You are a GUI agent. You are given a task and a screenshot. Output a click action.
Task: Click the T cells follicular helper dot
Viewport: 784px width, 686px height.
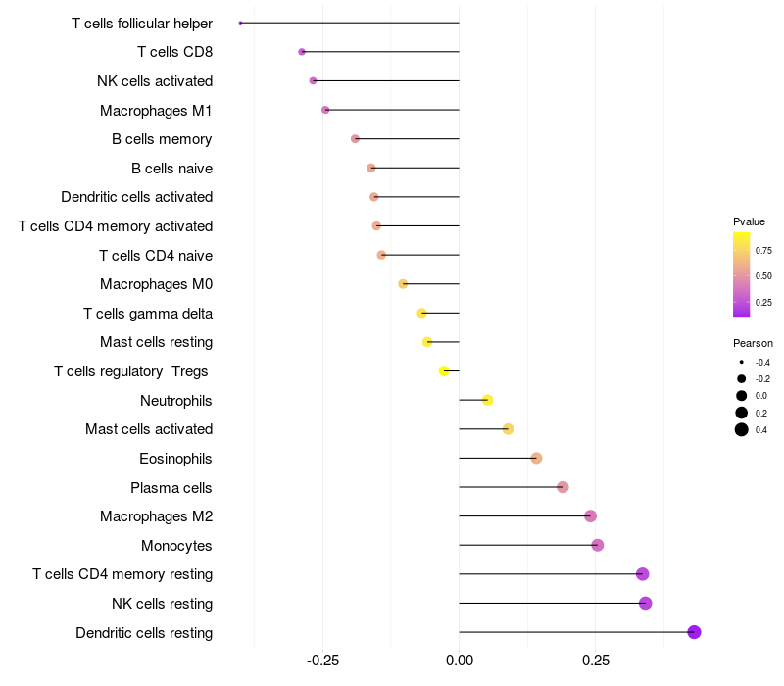240,23
